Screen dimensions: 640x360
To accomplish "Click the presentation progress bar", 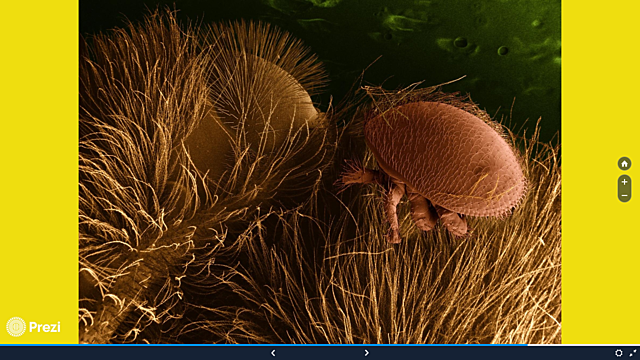I will point(320,345).
